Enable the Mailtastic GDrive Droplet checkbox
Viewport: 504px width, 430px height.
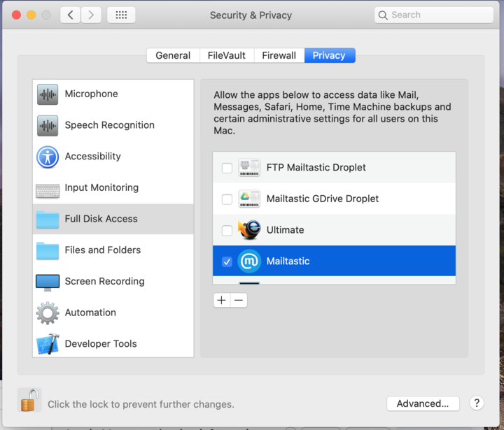(x=227, y=199)
